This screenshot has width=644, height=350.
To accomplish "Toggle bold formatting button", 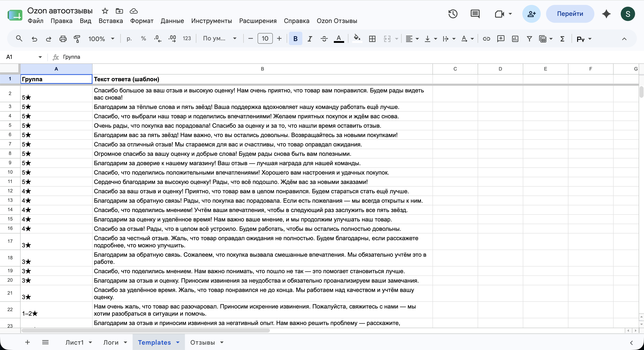I will [x=295, y=39].
